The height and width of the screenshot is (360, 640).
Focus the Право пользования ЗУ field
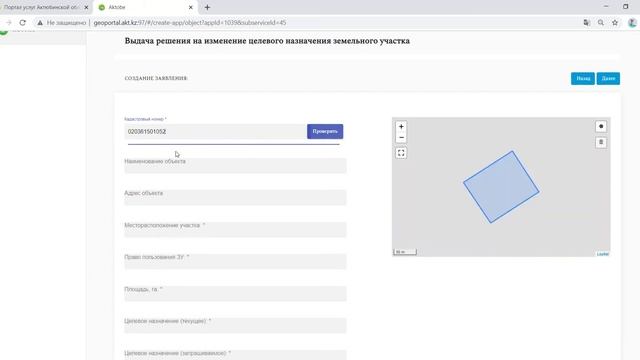[x=235, y=261]
